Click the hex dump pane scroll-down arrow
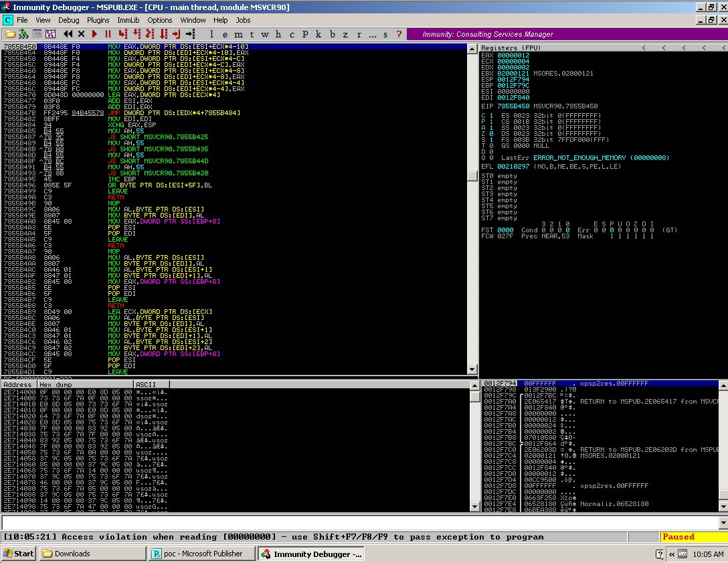The image size is (728, 563). (474, 506)
